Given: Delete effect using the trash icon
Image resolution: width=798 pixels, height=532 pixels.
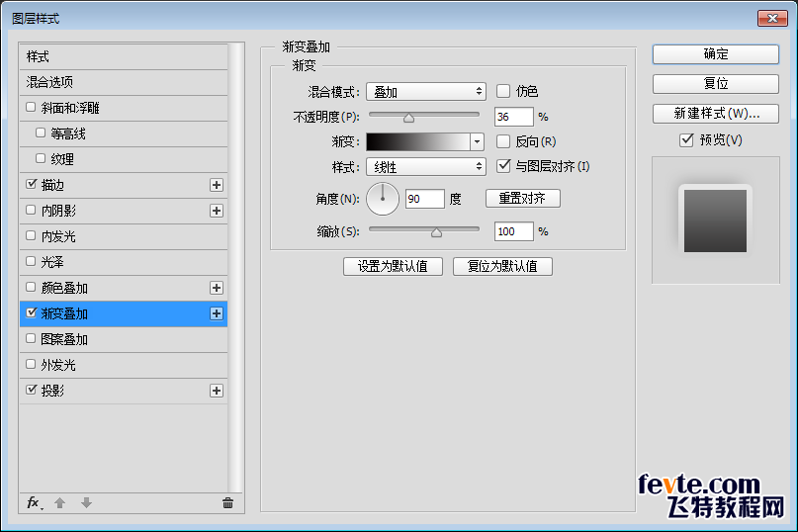Looking at the screenshot, I should tap(227, 503).
